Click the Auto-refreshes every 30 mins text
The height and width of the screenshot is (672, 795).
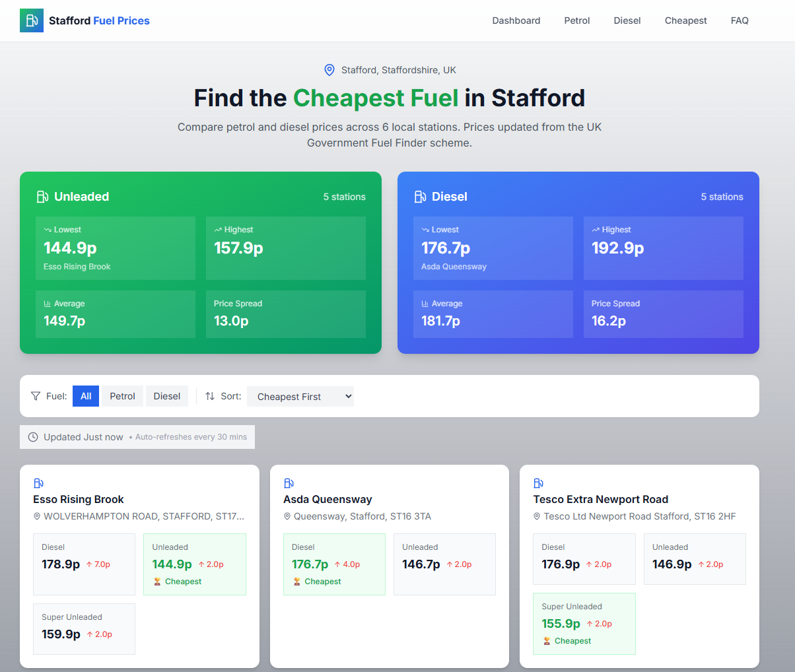click(191, 437)
